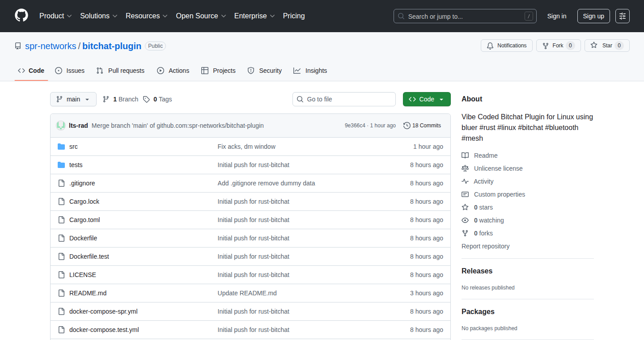Click the book icon beside Readme
This screenshot has height=340, width=644.
tap(465, 155)
